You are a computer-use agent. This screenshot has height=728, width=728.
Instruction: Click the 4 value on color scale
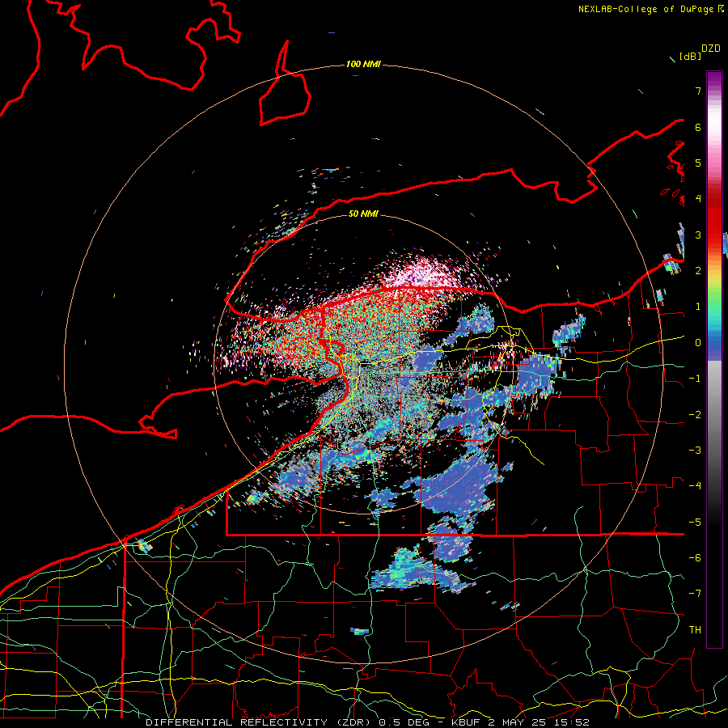[x=698, y=199]
